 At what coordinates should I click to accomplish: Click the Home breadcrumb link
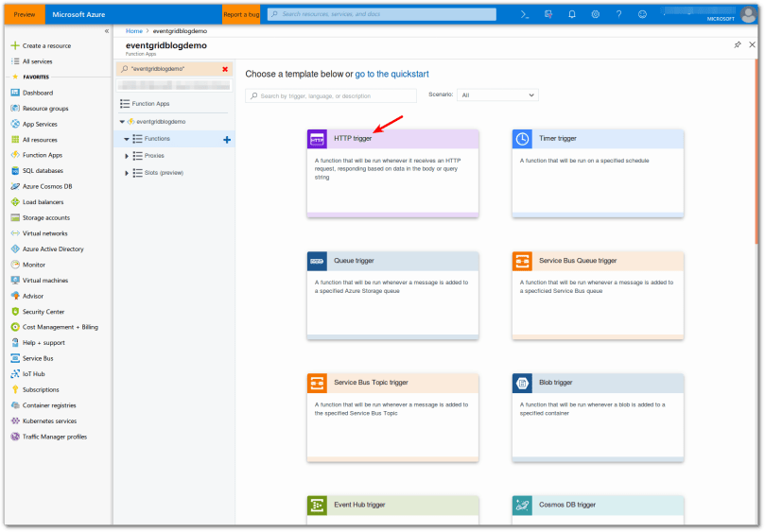tap(134, 31)
